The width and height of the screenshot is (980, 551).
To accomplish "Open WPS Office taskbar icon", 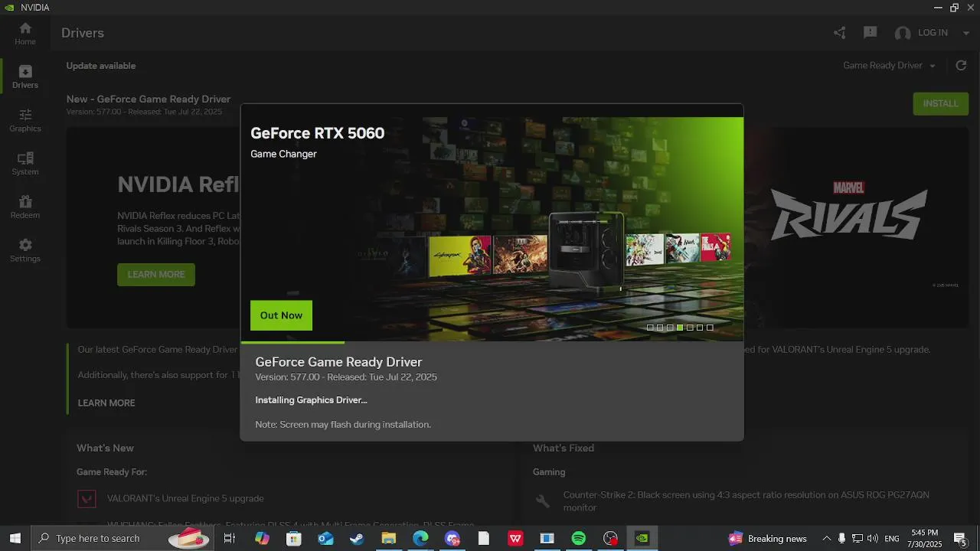I will tap(516, 539).
